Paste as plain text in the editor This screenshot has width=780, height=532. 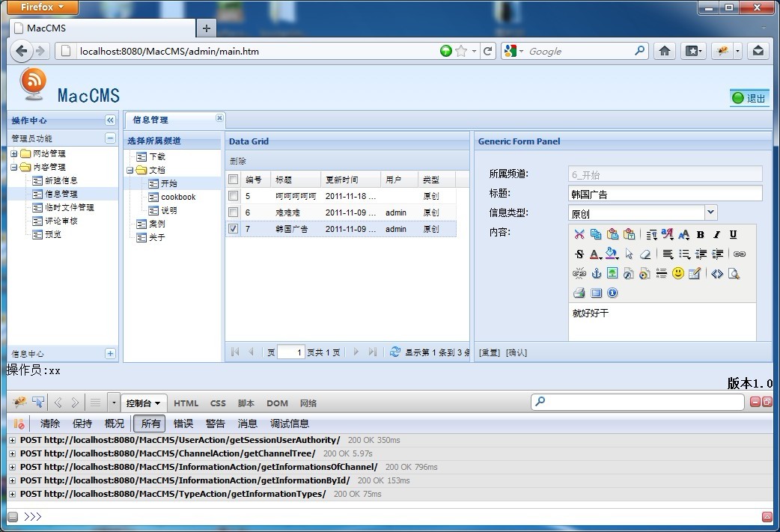630,234
